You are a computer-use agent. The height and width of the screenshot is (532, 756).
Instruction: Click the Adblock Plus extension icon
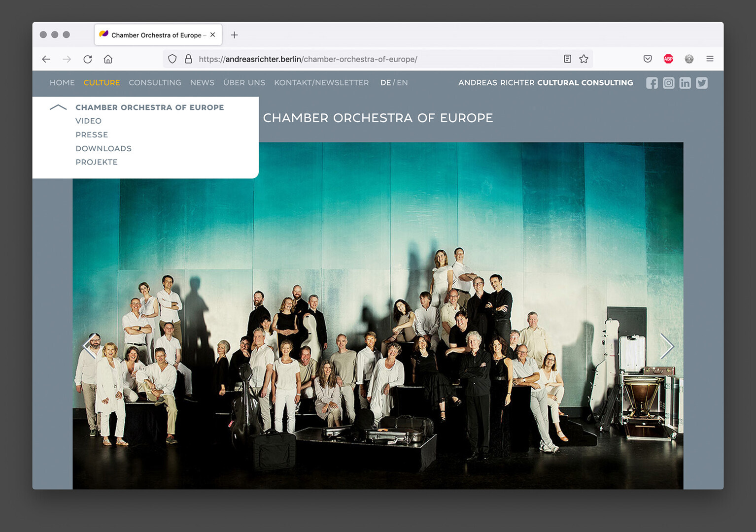[x=668, y=59]
